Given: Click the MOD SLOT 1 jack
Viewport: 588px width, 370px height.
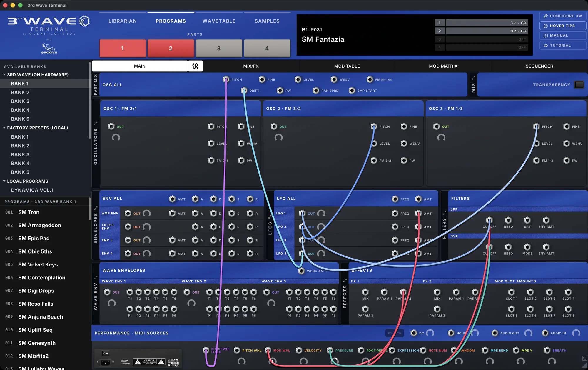Looking at the screenshot, I should tap(512, 292).
